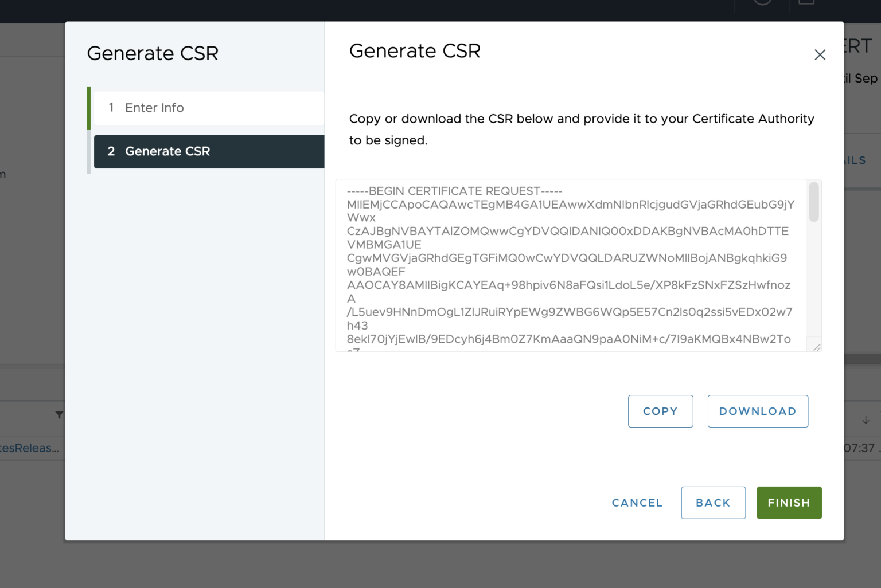881x588 pixels.
Task: Click the circular icon in the top dark bar
Action: click(762, 2)
